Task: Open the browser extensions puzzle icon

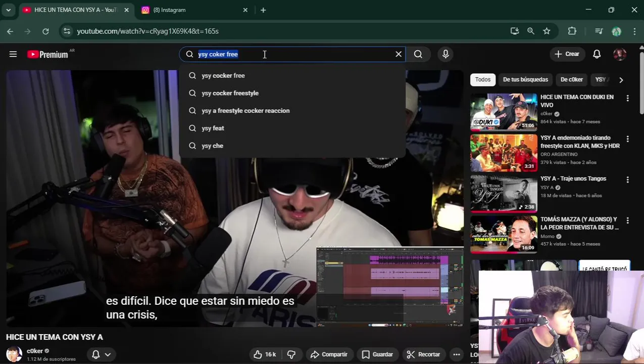Action: coord(572,31)
